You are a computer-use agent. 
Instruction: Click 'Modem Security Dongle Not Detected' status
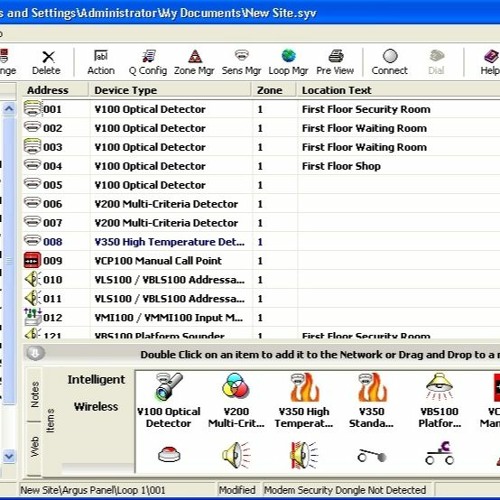pos(345,490)
